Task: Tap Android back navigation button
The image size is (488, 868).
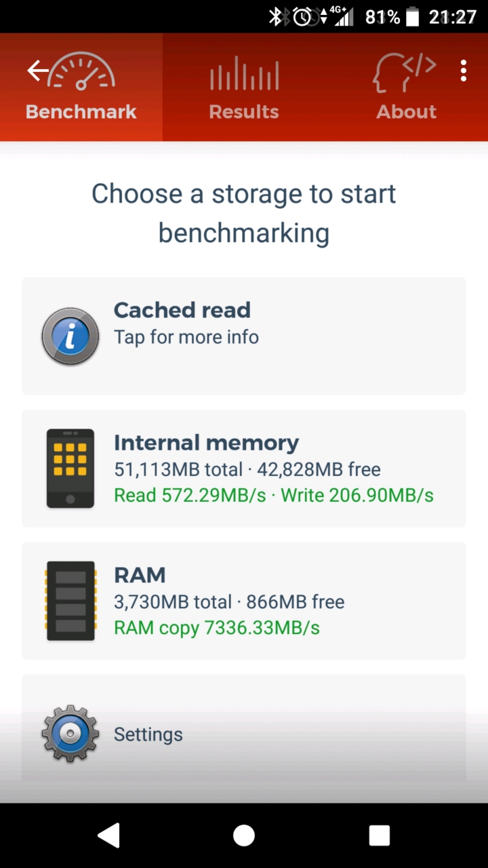Action: [x=108, y=835]
